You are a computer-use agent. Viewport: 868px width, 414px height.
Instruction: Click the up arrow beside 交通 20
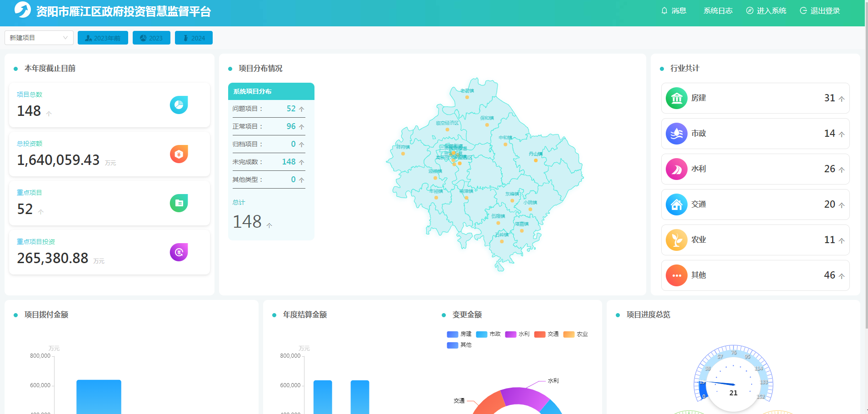tap(842, 205)
